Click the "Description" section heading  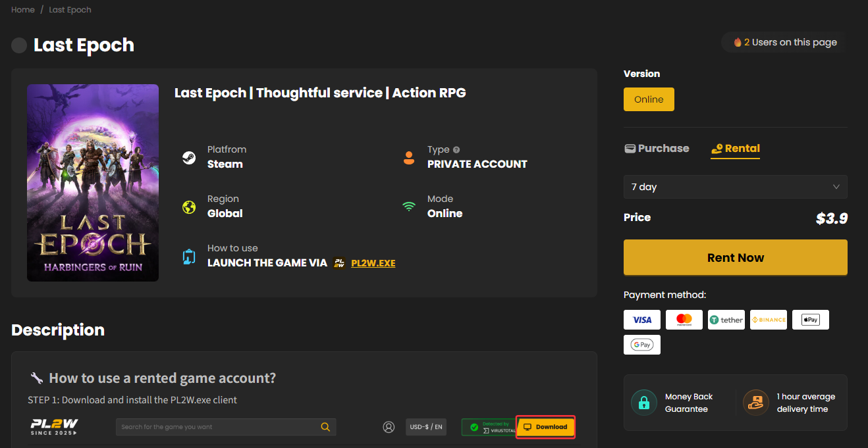point(58,330)
